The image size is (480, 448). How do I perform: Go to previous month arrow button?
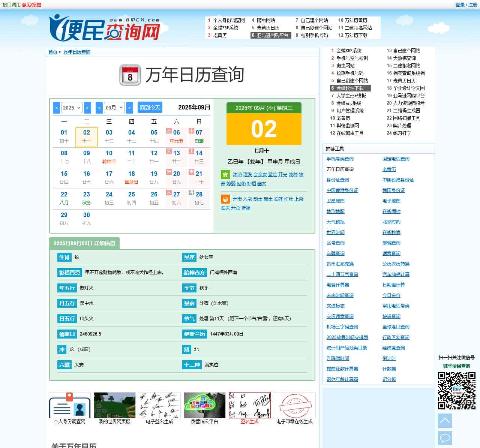99,108
